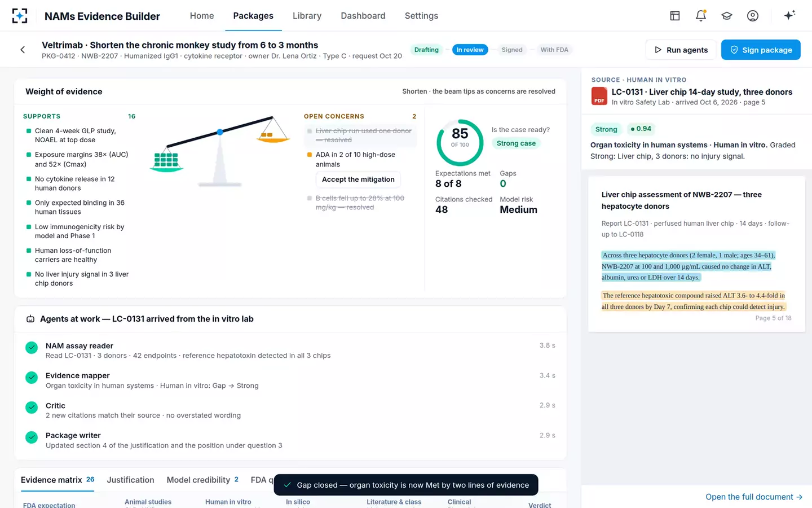Open Settings from the top navigation
The image size is (812, 508).
[421, 16]
